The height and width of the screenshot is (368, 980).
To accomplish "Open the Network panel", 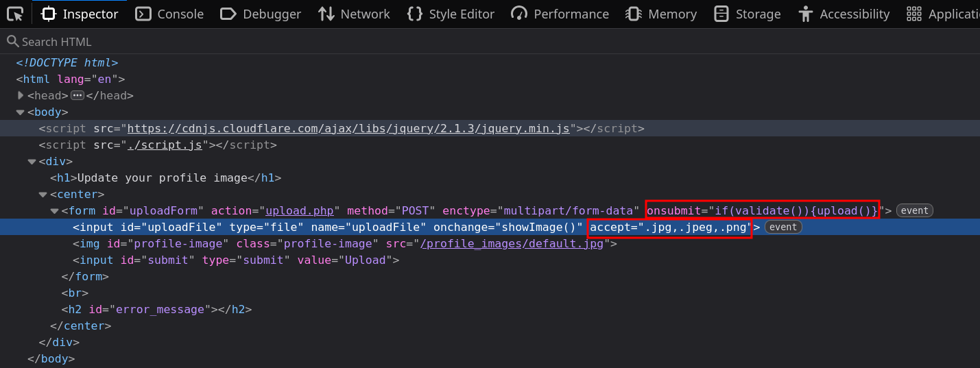I will click(354, 14).
